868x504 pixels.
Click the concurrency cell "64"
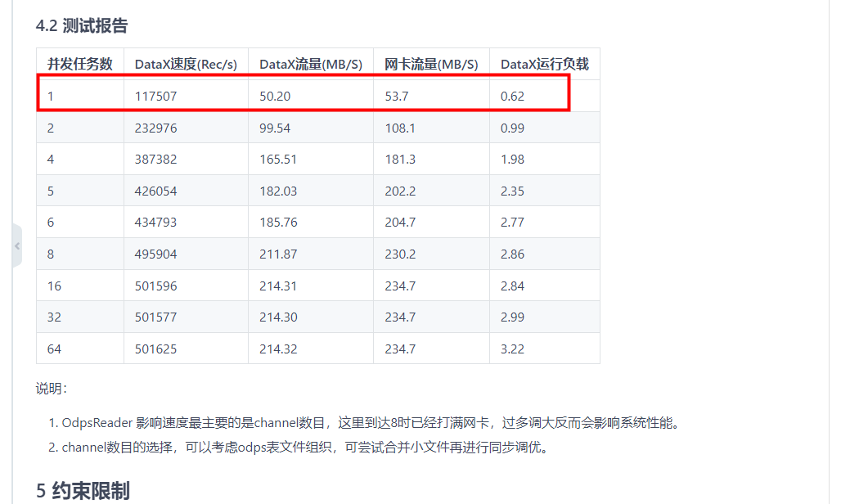coord(80,349)
